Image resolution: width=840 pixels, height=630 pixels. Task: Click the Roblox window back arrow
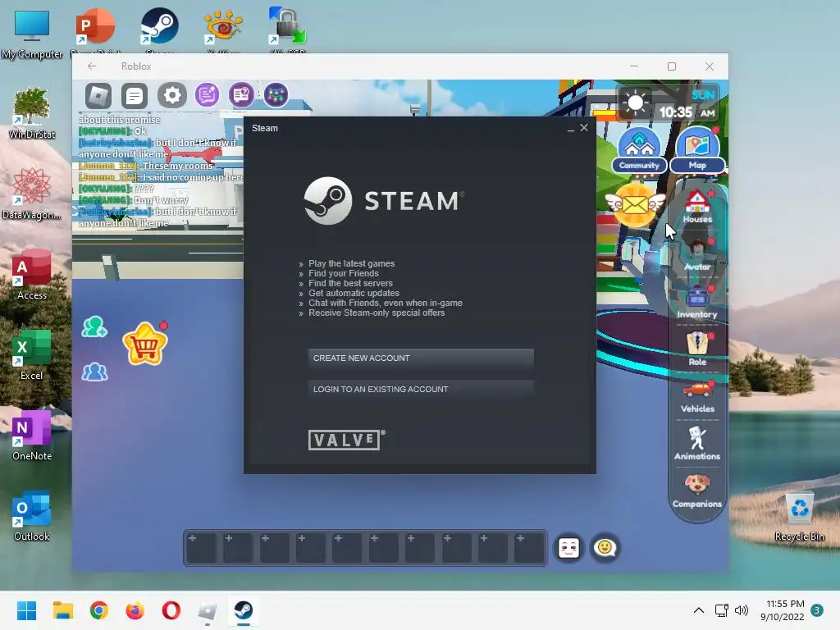92,66
